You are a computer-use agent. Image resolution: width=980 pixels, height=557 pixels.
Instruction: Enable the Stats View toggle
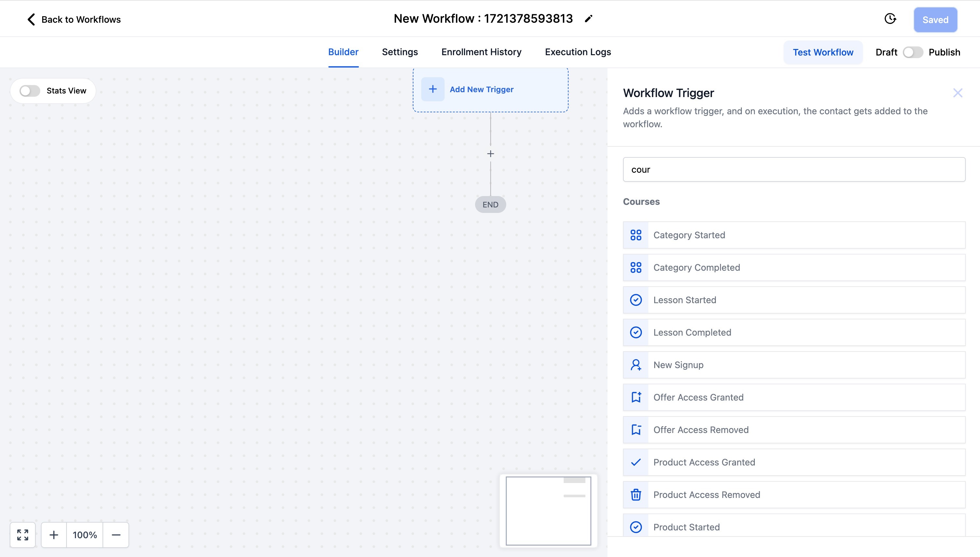30,91
